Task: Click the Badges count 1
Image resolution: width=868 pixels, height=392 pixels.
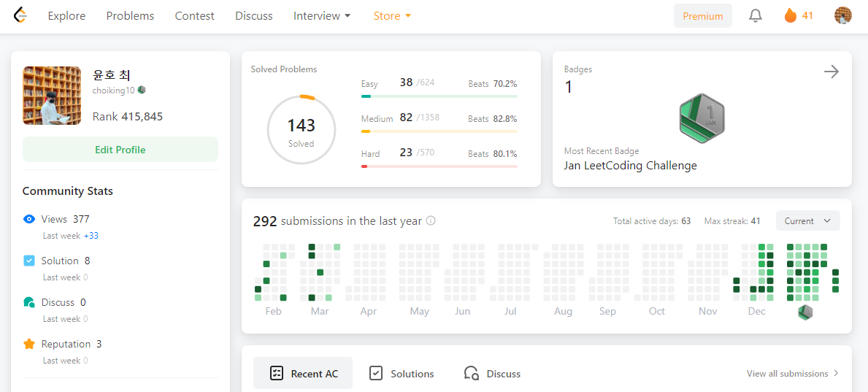Action: 568,88
